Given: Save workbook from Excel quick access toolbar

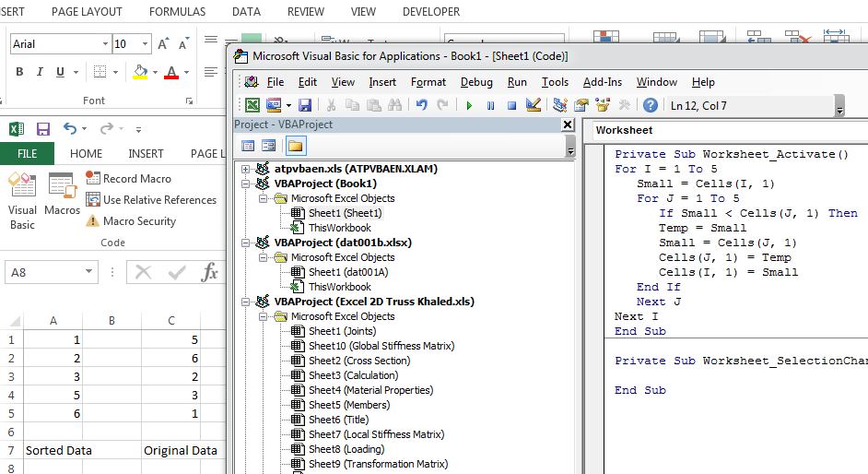Looking at the screenshot, I should tap(43, 129).
